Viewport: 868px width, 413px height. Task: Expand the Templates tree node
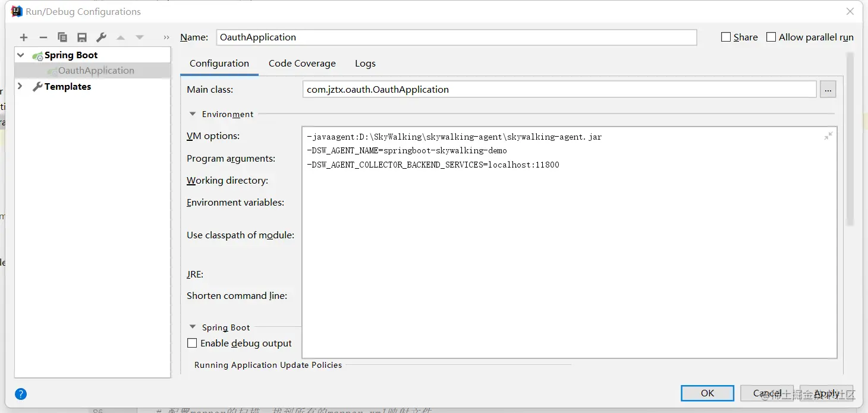click(20, 86)
